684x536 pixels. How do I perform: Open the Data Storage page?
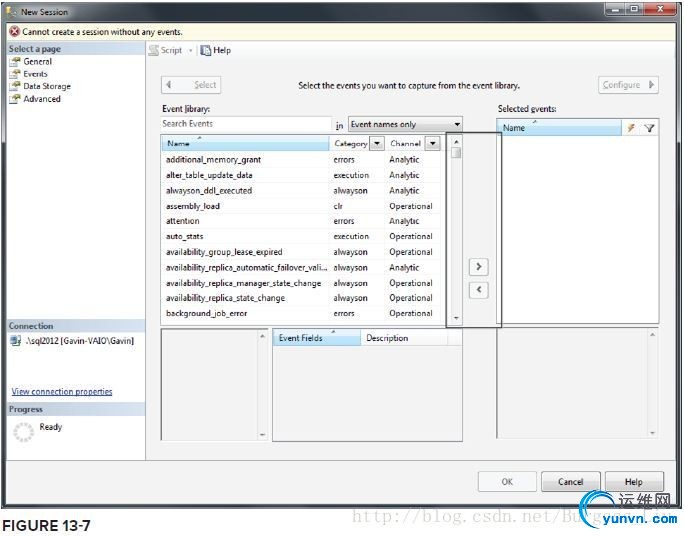[47, 86]
